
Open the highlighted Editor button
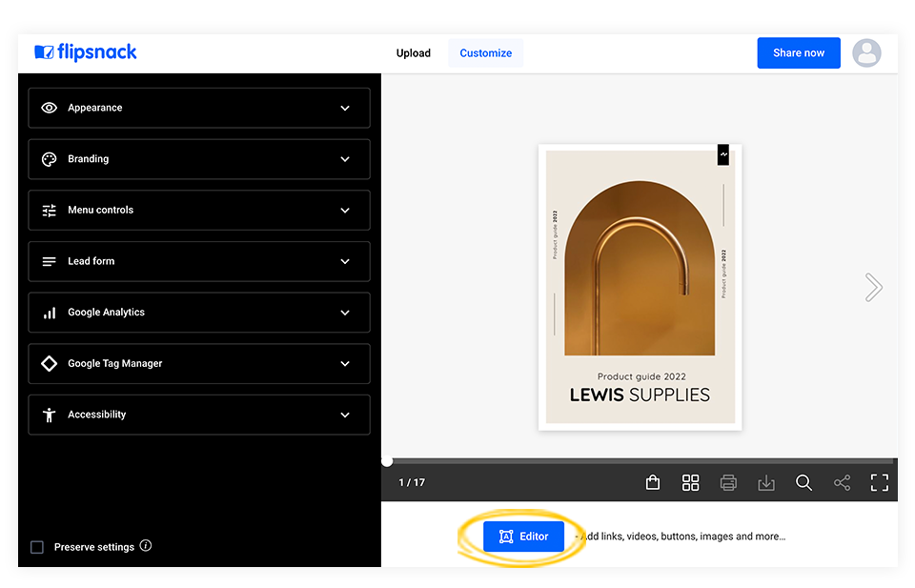pos(523,536)
